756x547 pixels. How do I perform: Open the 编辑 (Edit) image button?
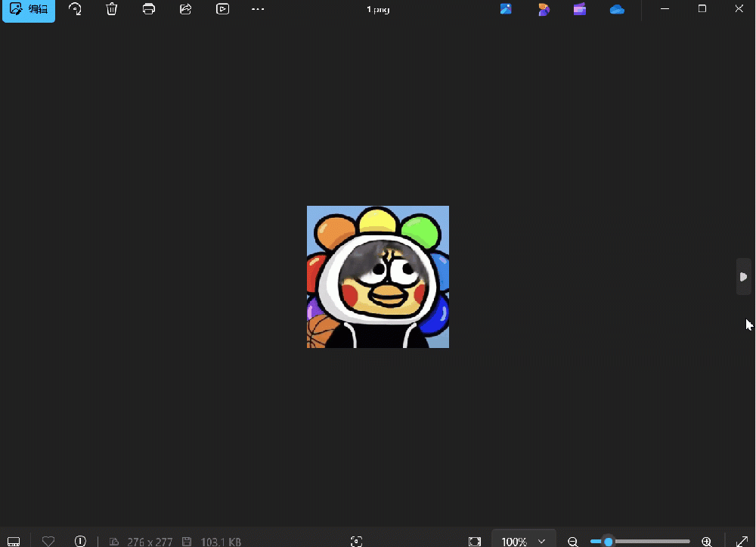(x=29, y=9)
